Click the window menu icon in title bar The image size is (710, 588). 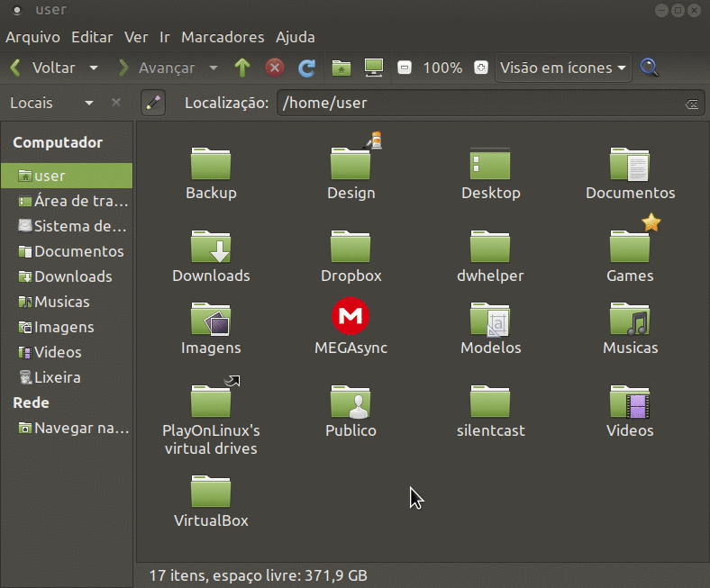[17, 10]
